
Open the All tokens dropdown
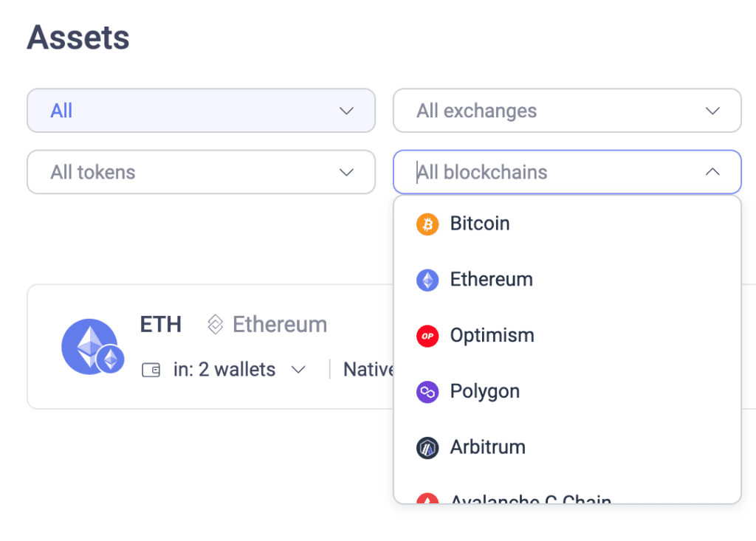point(201,172)
